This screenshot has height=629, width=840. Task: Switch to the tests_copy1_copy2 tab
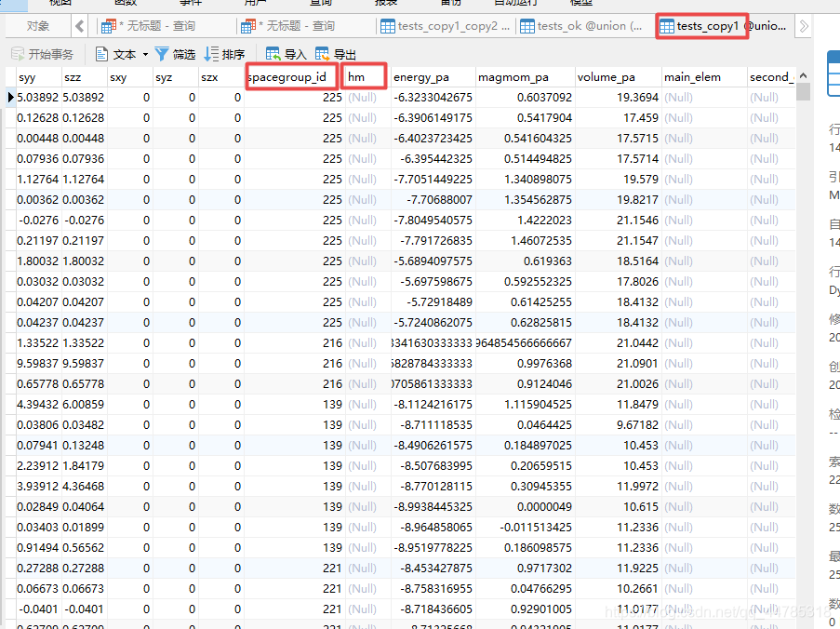pos(446,26)
